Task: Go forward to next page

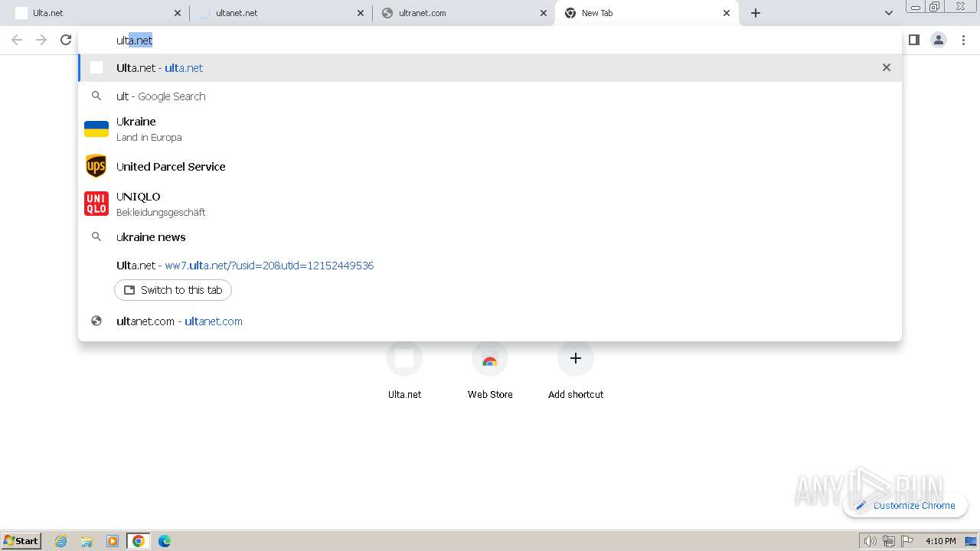Action: 41,40
